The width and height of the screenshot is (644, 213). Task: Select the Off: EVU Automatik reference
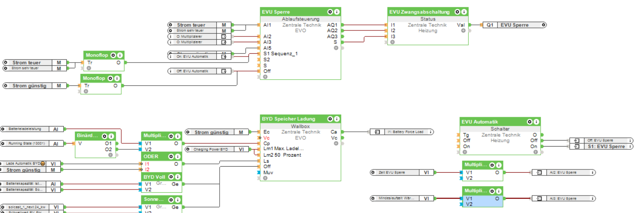pos(199,71)
